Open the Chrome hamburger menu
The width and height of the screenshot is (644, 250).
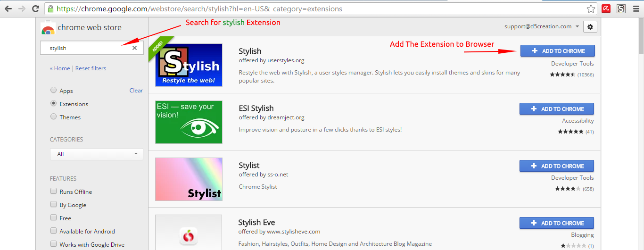(636, 8)
